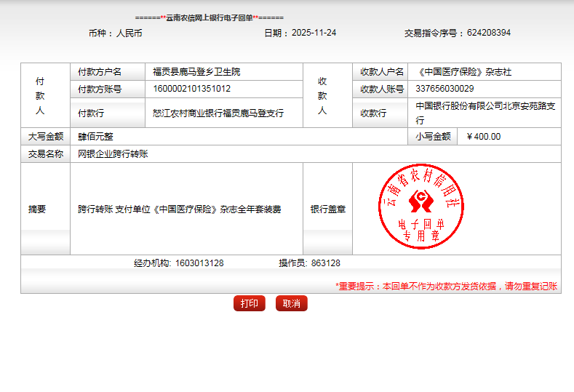Click the red bank seal stamp
Screen dimensions: 574x392
[415, 209]
